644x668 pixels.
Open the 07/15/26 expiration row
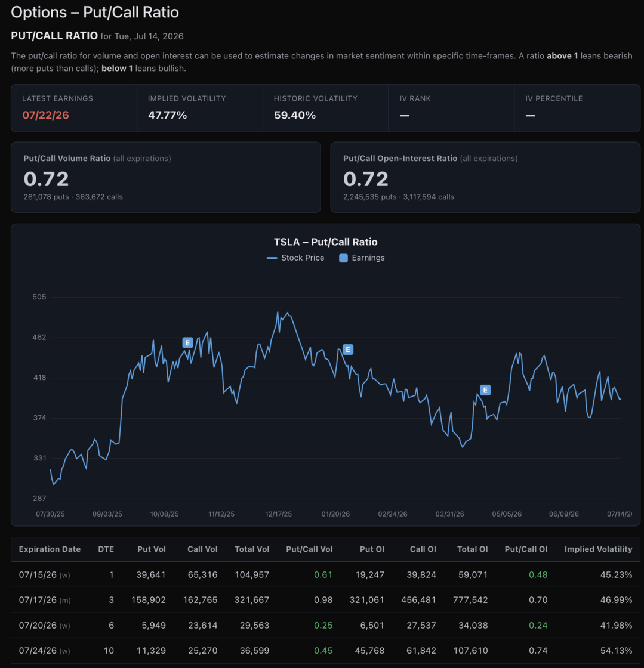tap(326, 575)
